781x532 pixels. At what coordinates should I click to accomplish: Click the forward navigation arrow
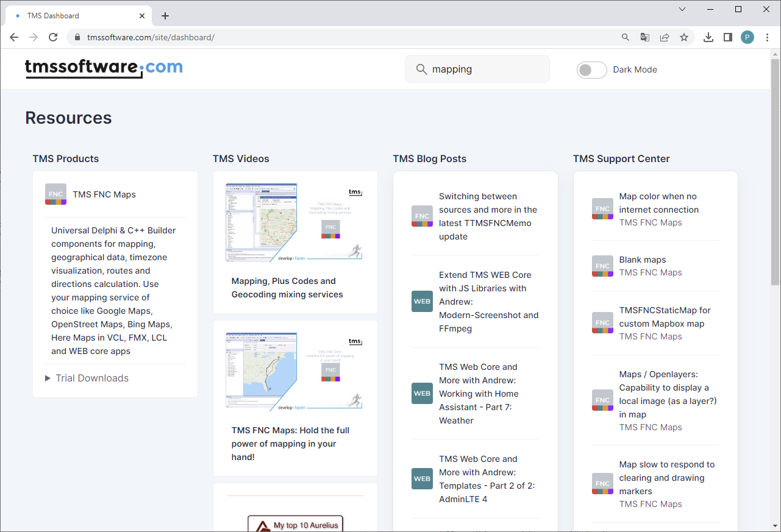(x=34, y=37)
